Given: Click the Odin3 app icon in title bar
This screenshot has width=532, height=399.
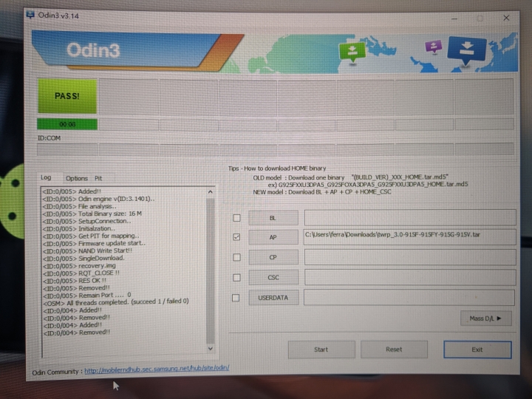Looking at the screenshot, I should pos(30,15).
